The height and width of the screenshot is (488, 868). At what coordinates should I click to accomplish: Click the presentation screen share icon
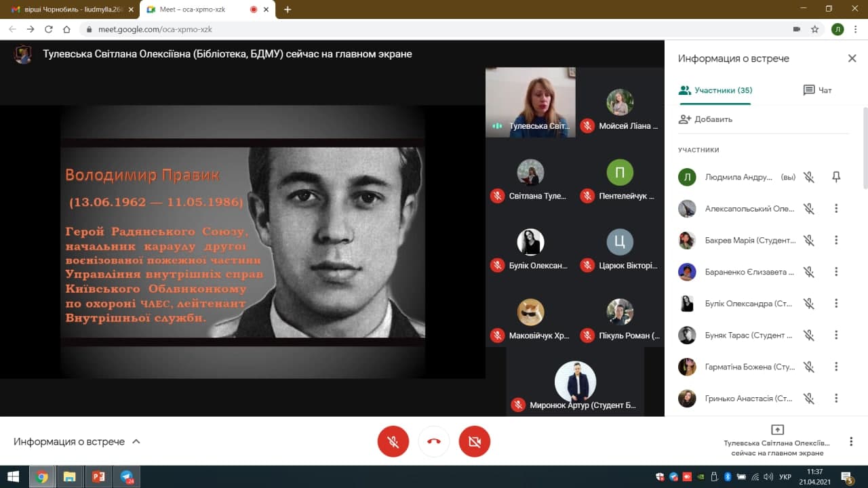(x=777, y=430)
